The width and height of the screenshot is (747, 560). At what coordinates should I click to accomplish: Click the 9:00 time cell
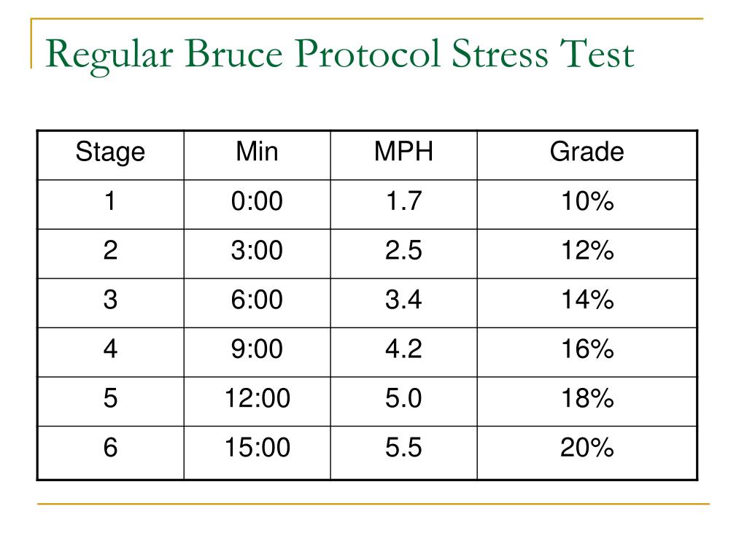pyautogui.click(x=257, y=350)
